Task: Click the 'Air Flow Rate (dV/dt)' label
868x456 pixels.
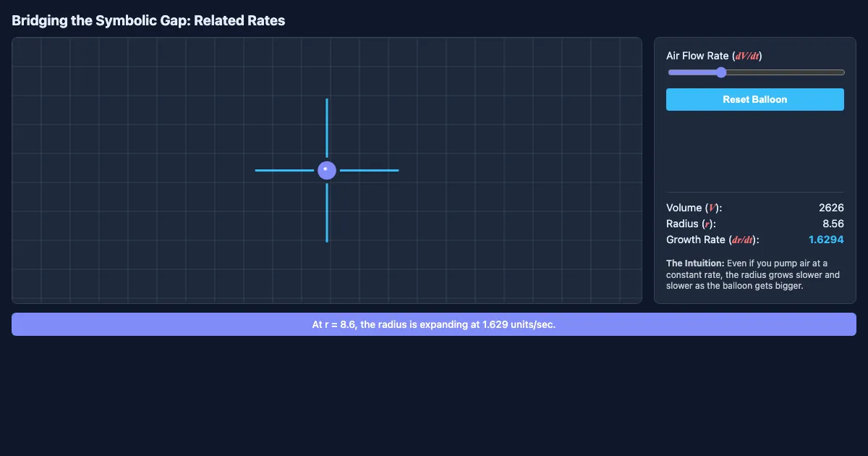Action: click(714, 56)
